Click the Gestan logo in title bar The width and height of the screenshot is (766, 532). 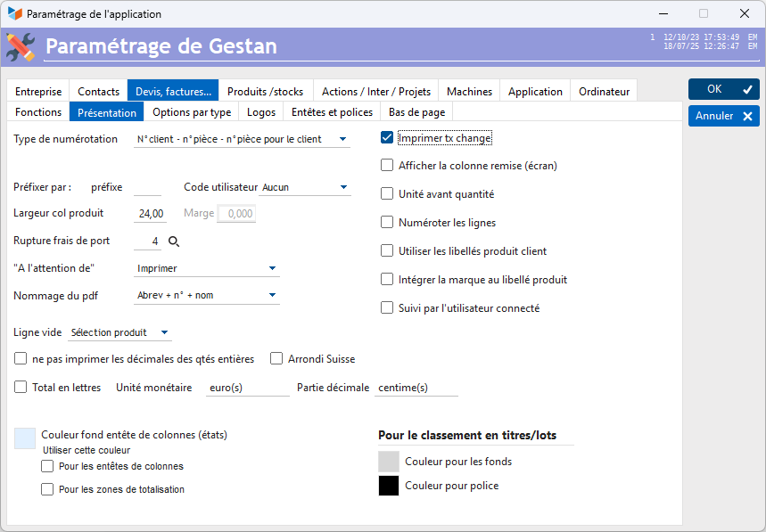[15, 14]
